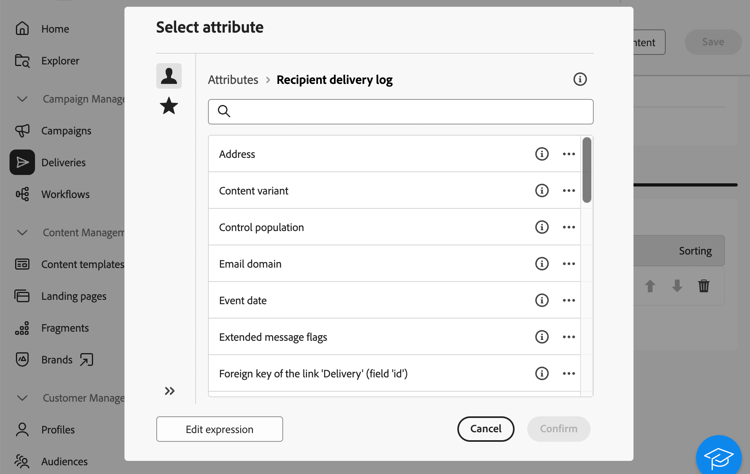Show info for Address attribute
The height and width of the screenshot is (474, 750).
pos(542,154)
